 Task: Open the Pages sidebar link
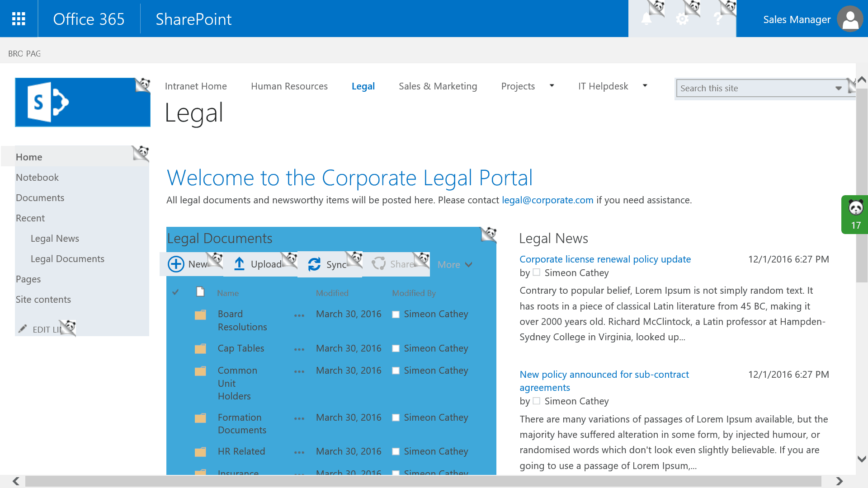tap(28, 279)
